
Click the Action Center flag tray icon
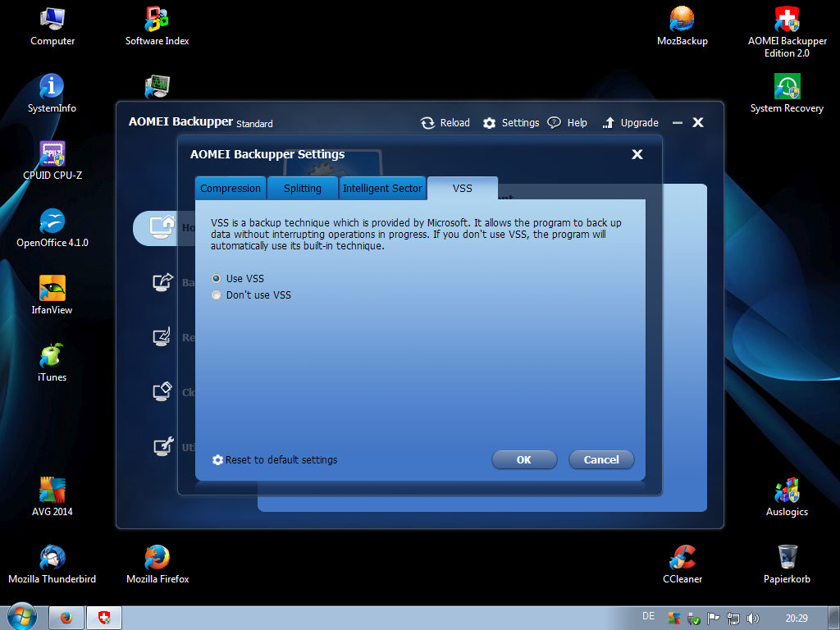pos(713,619)
